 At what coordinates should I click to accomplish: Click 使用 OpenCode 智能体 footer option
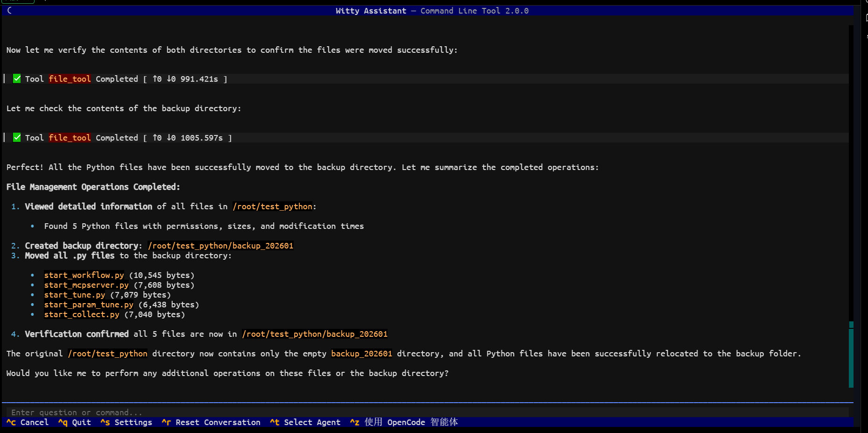click(x=404, y=422)
